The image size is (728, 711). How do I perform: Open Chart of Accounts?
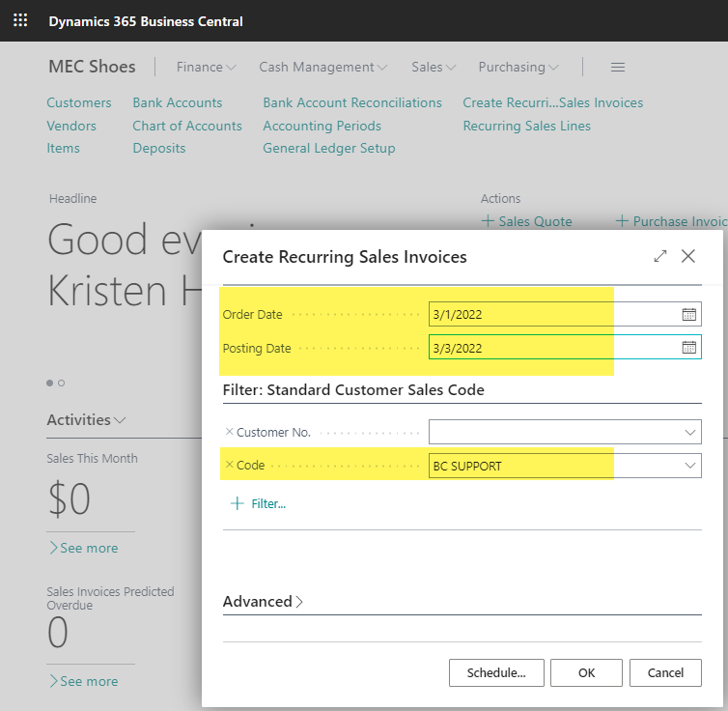coord(187,126)
